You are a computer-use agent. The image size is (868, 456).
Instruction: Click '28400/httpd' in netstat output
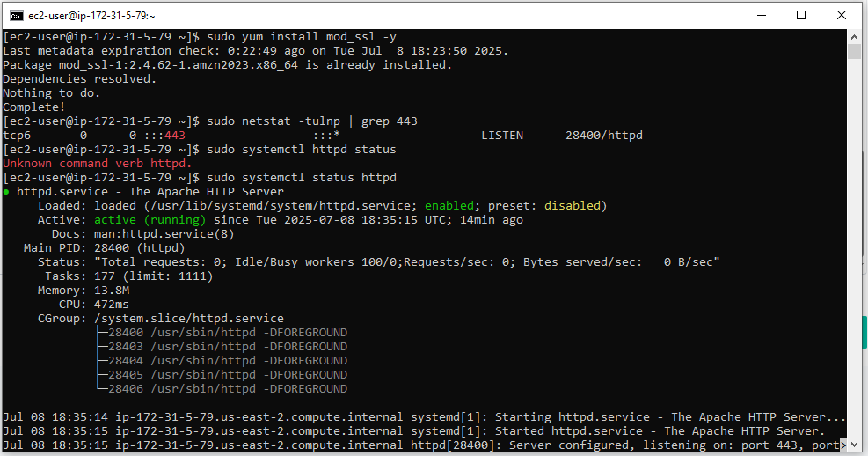click(x=604, y=136)
